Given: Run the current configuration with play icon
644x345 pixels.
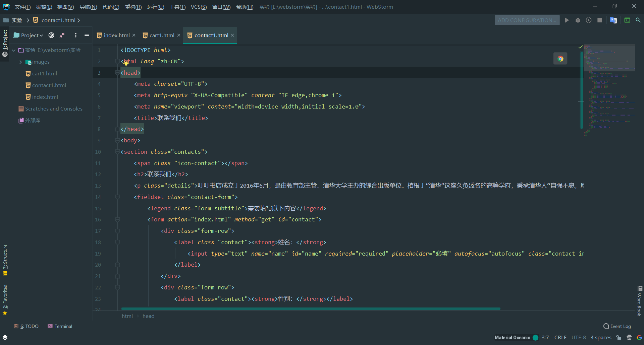Looking at the screenshot, I should (567, 20).
